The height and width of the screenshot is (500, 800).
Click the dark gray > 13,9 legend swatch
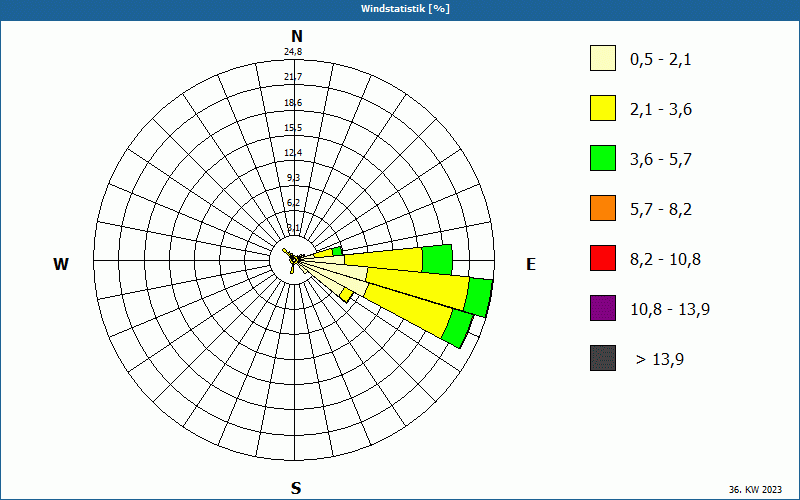point(603,358)
